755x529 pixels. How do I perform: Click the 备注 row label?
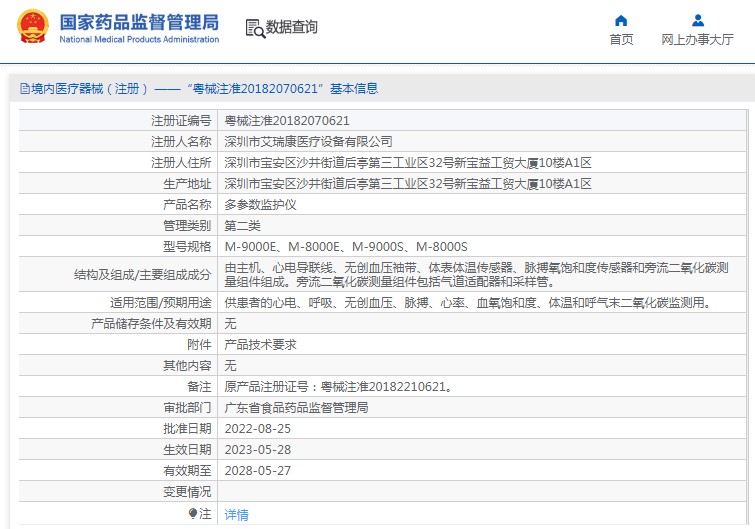pos(199,387)
